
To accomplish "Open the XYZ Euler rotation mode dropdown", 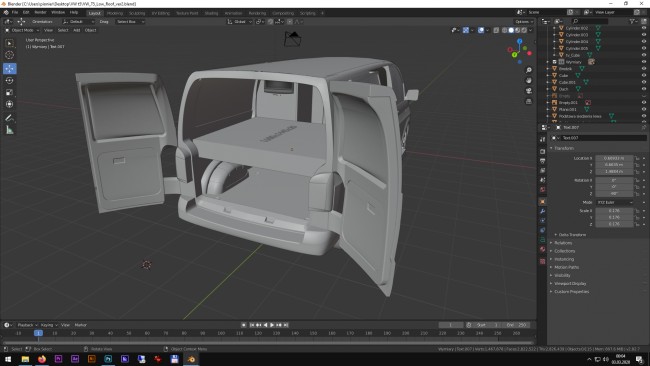I will pos(615,202).
